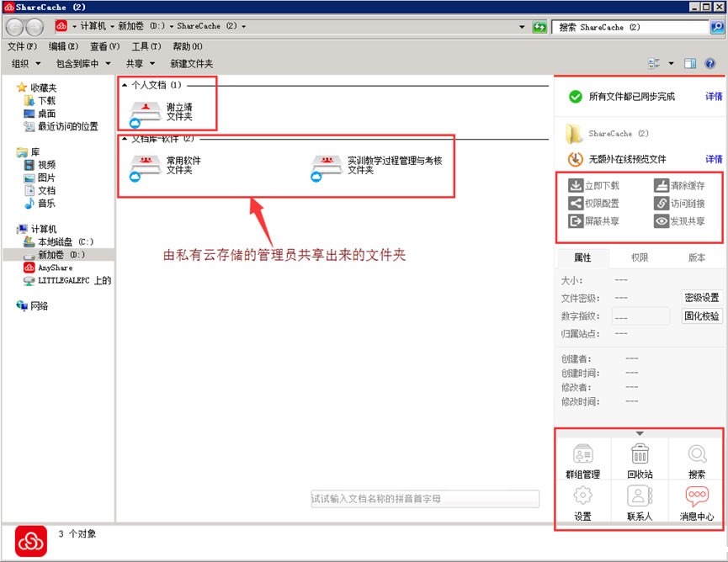Click the pinyin document name search field
Image resolution: width=728 pixels, height=562 pixels.
(x=424, y=499)
